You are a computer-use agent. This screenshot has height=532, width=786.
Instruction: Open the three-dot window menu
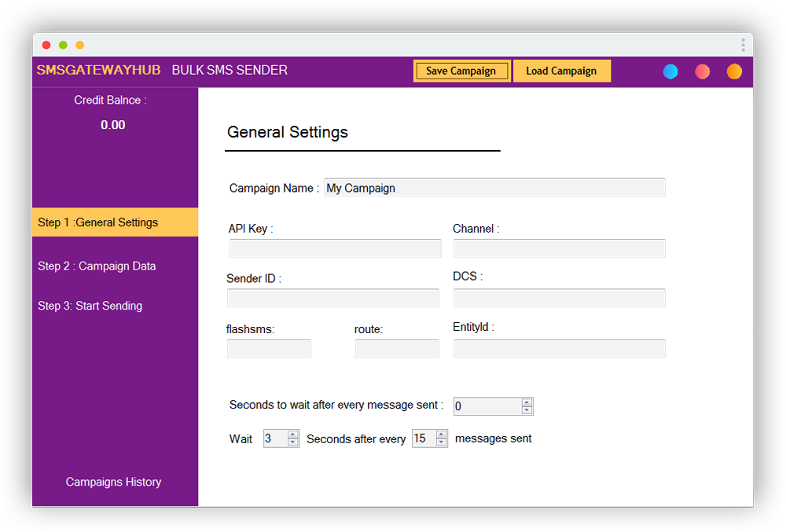(743, 45)
